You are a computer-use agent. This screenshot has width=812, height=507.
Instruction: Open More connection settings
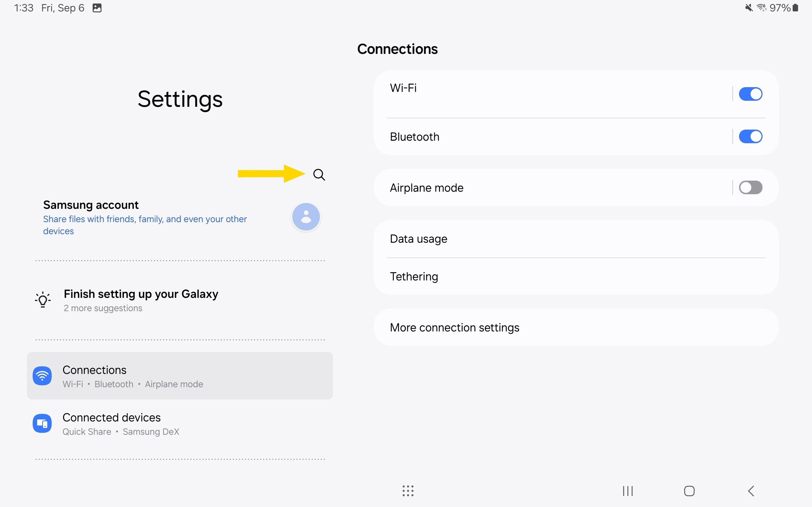(x=454, y=328)
